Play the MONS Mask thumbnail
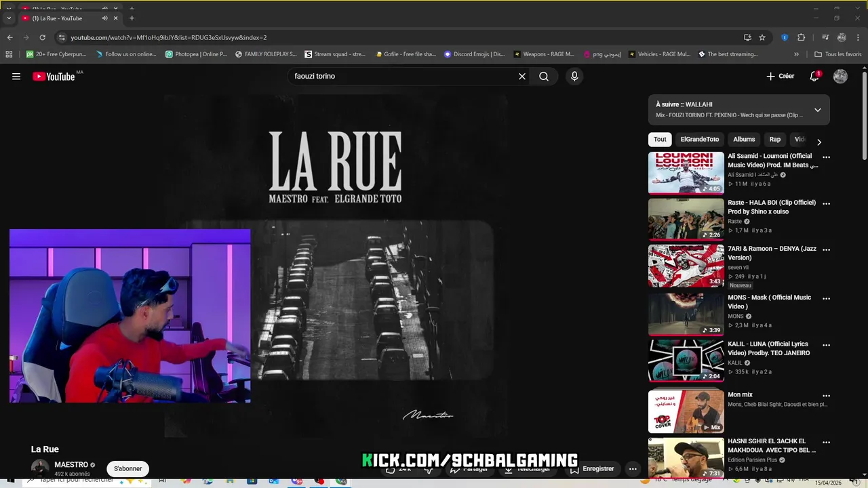This screenshot has height=488, width=868. pyautogui.click(x=686, y=314)
